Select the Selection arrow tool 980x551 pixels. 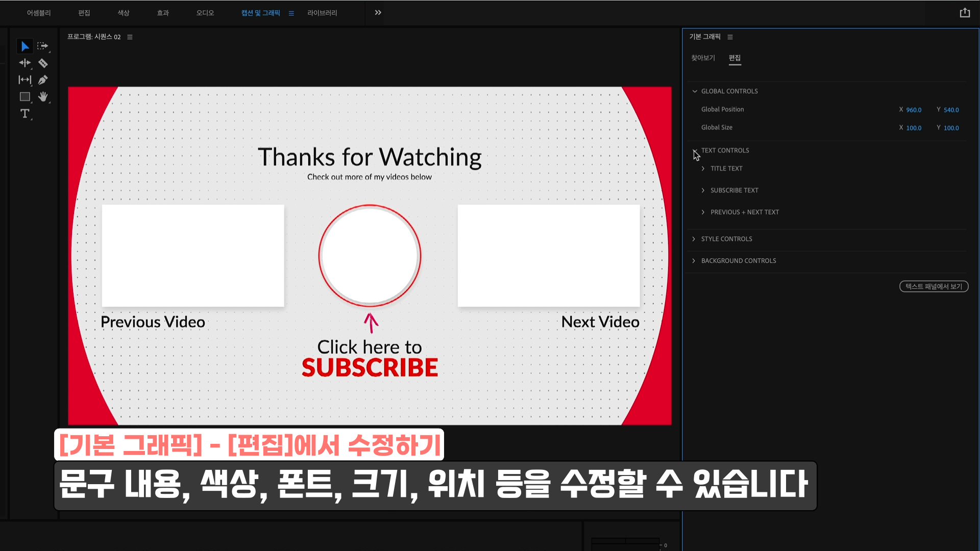pyautogui.click(x=24, y=46)
